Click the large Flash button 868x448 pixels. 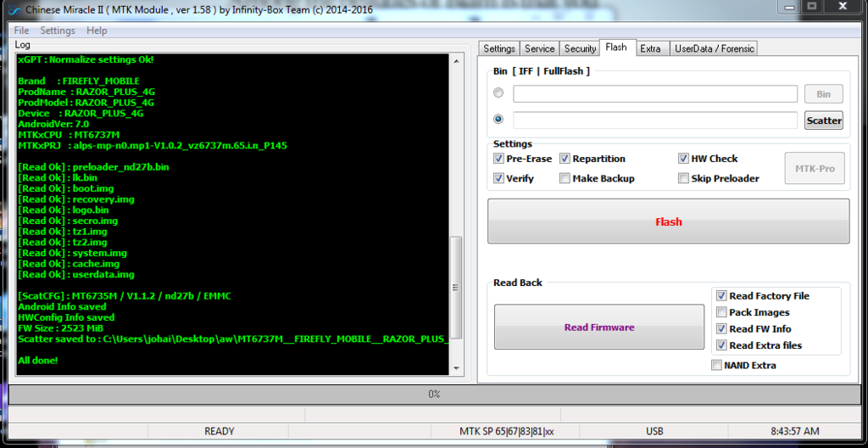click(x=668, y=221)
